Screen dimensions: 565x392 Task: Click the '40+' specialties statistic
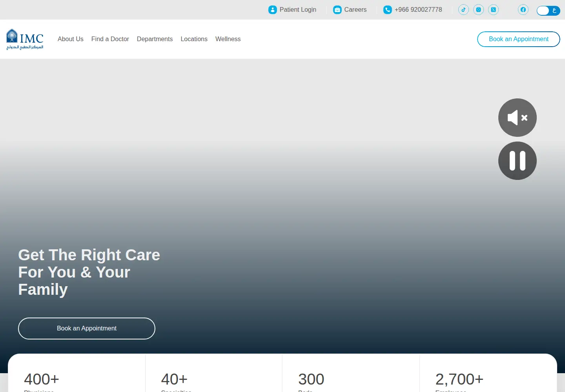174,379
